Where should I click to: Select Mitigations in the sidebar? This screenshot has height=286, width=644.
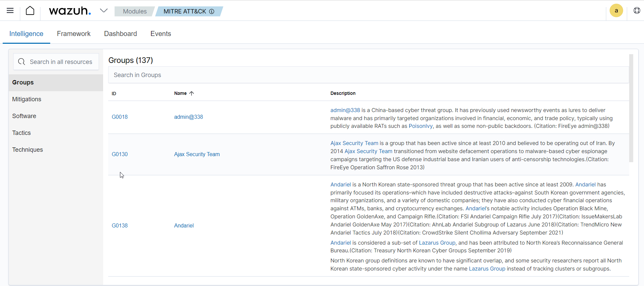tap(27, 99)
